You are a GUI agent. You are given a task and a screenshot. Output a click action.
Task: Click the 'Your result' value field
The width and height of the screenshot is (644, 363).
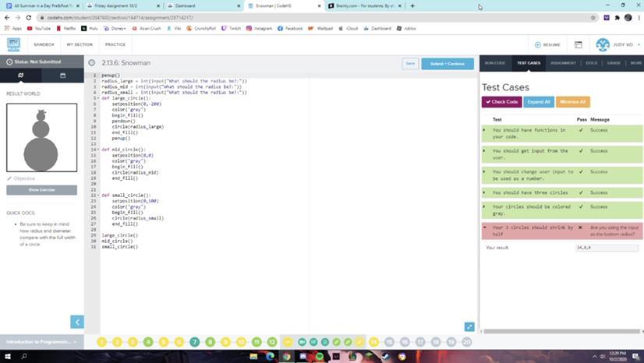(x=607, y=248)
